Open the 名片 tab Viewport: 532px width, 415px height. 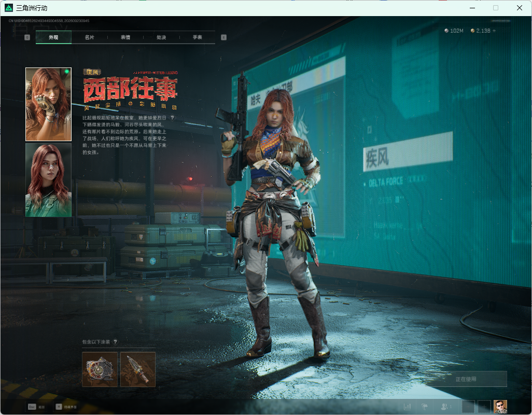click(90, 37)
